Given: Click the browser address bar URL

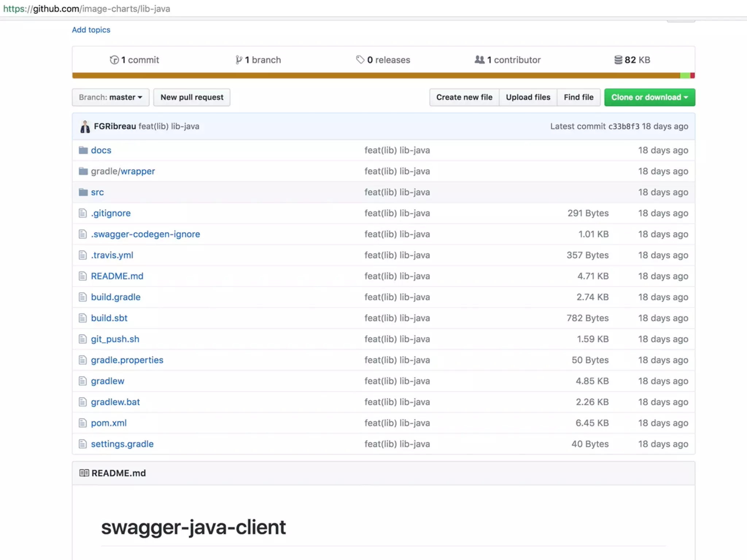Looking at the screenshot, I should pos(87,9).
